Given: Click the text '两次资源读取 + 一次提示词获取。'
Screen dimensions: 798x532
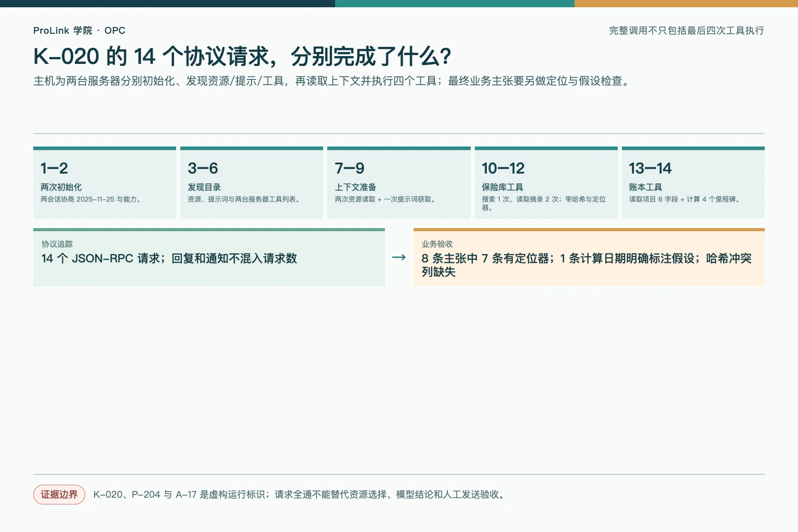Looking at the screenshot, I should pos(386,199).
